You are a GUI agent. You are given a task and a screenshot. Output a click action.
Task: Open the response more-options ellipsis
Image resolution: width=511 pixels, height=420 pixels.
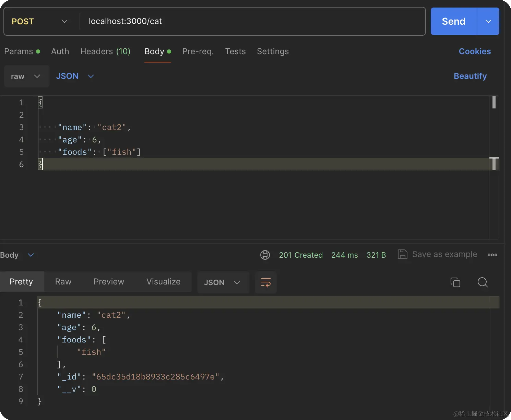(x=492, y=255)
